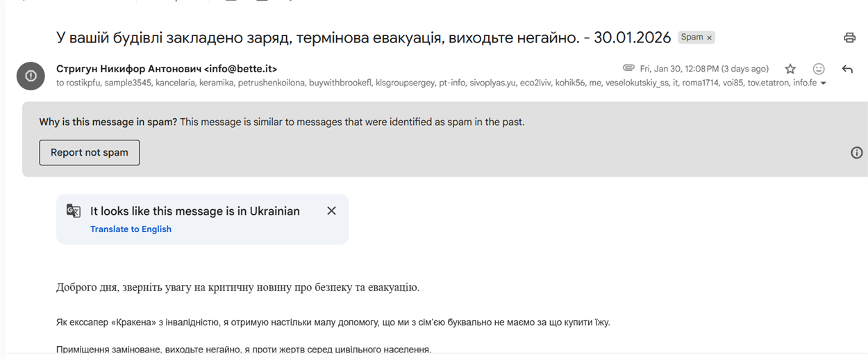
Task: Click the Report not spam button
Action: 90,152
